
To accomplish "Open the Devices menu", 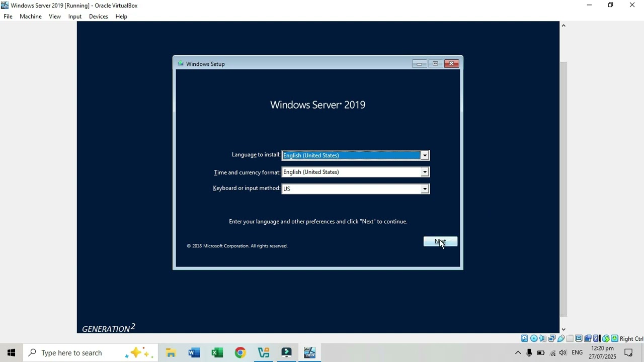I will point(99,17).
